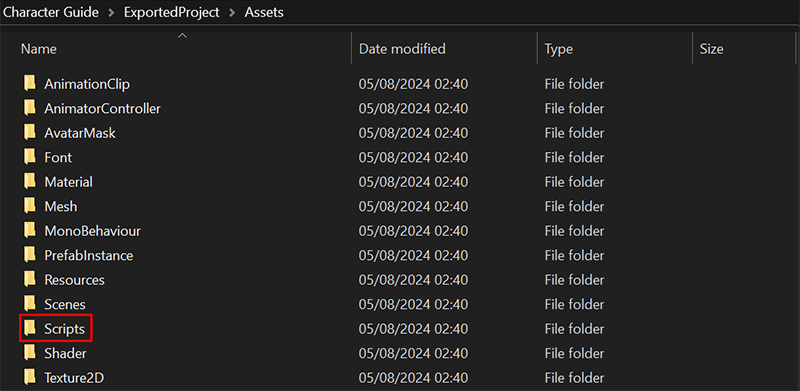Click the Mesh folder icon
The image size is (800, 391).
coord(30,206)
